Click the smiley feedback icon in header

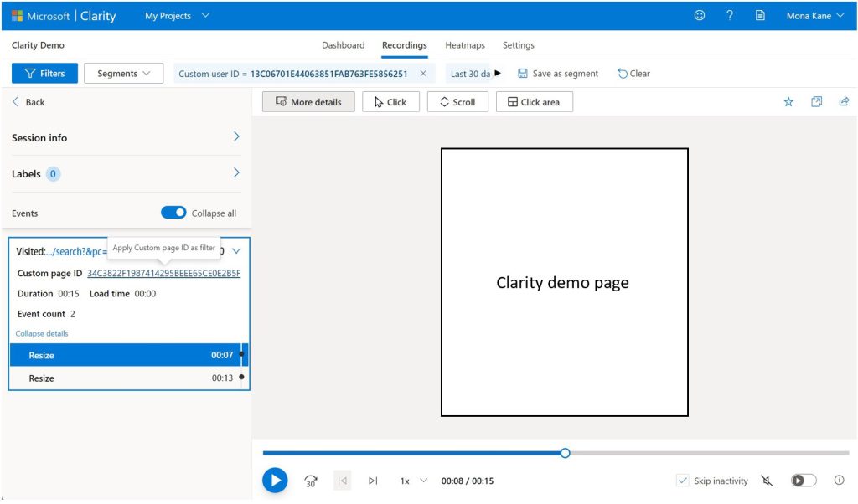(x=700, y=15)
